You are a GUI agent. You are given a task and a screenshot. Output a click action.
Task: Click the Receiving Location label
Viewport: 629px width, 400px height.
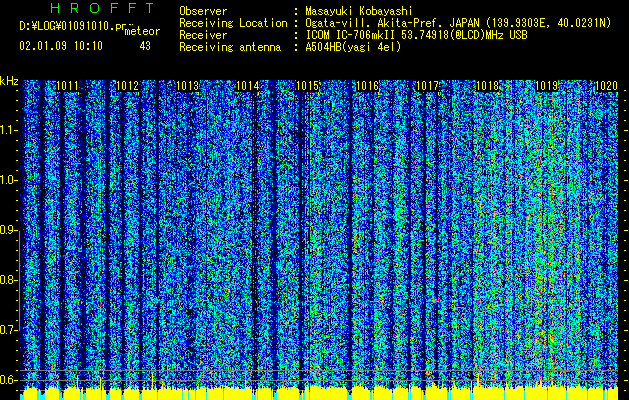pos(233,23)
